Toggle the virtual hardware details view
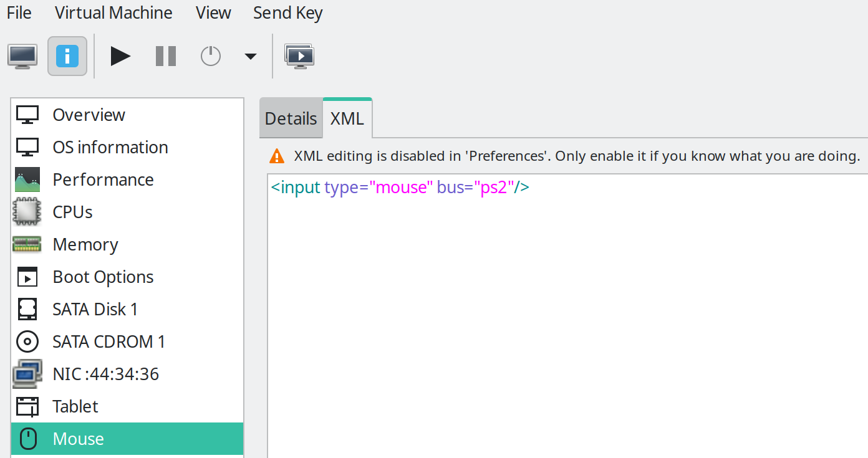This screenshot has width=868, height=458. coord(67,56)
